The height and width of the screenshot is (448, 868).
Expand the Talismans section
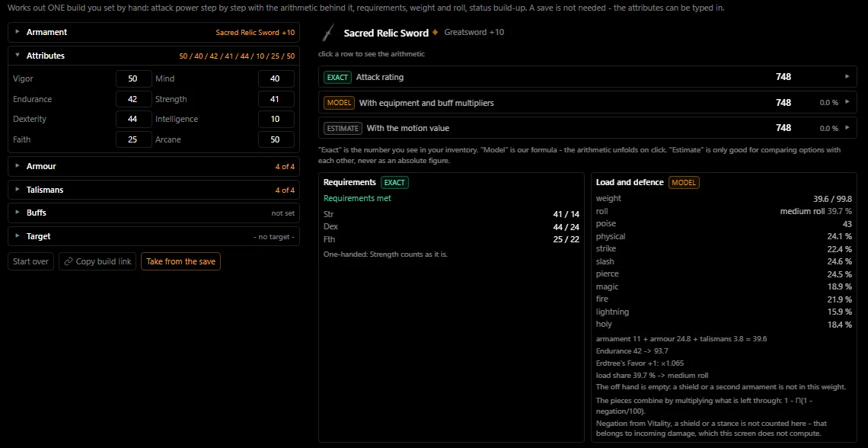point(154,190)
